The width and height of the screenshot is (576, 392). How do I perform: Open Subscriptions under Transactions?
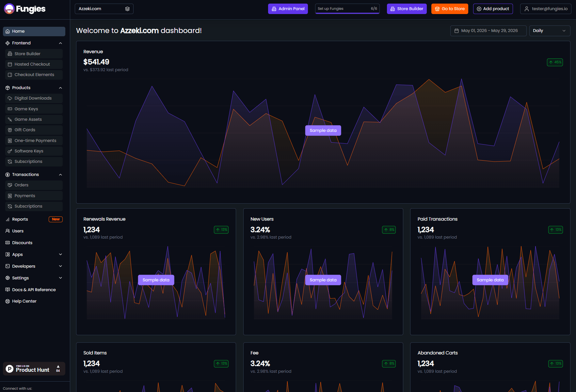pyautogui.click(x=34, y=206)
